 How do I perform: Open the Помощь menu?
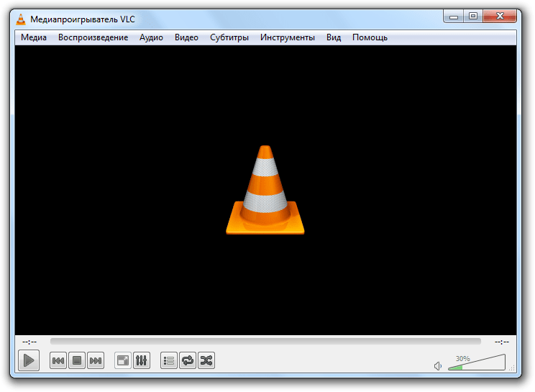(x=370, y=37)
